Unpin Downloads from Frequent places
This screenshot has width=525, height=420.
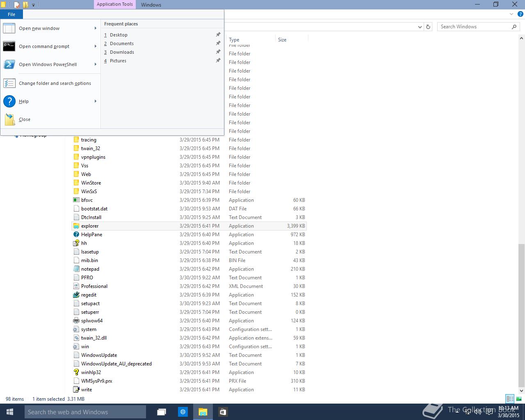tap(218, 52)
